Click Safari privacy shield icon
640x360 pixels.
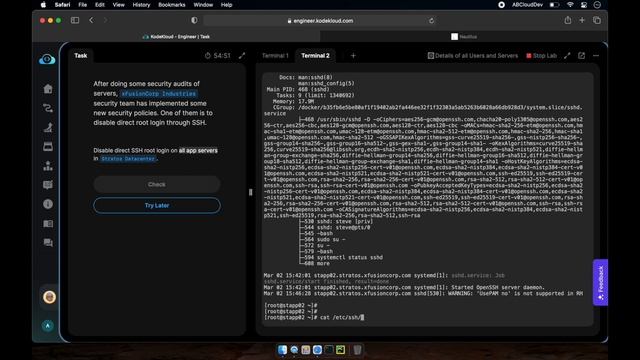pyautogui.click(x=194, y=20)
